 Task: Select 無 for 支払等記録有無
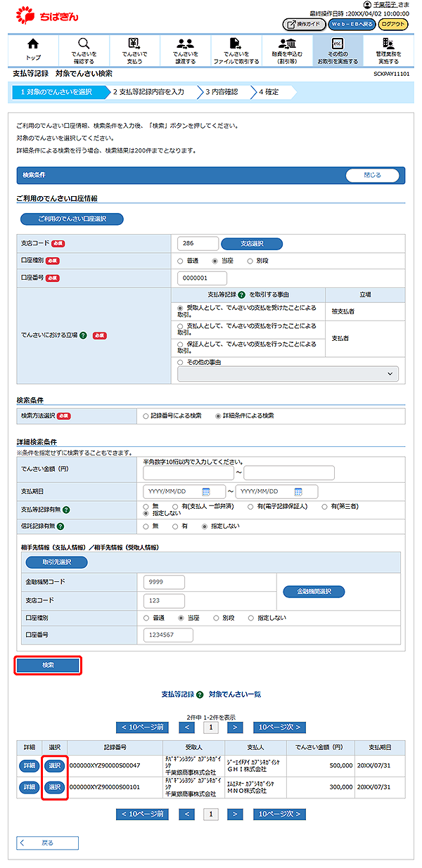[146, 505]
